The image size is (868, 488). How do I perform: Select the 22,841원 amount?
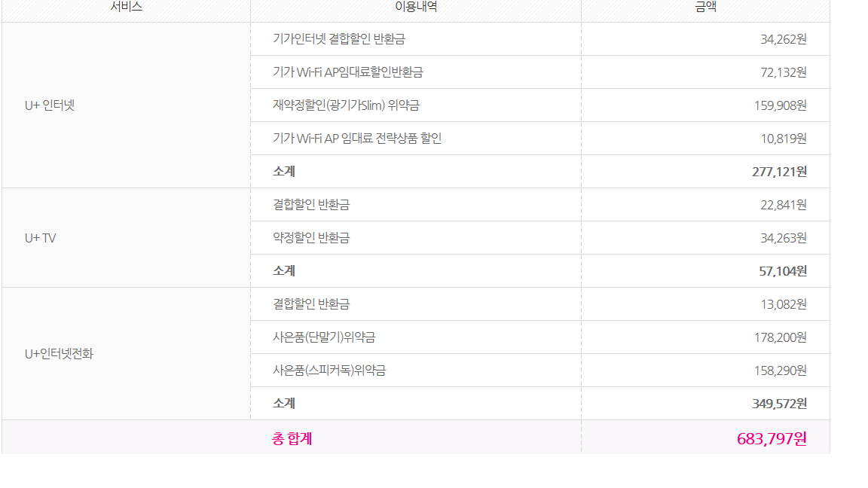[x=784, y=205]
